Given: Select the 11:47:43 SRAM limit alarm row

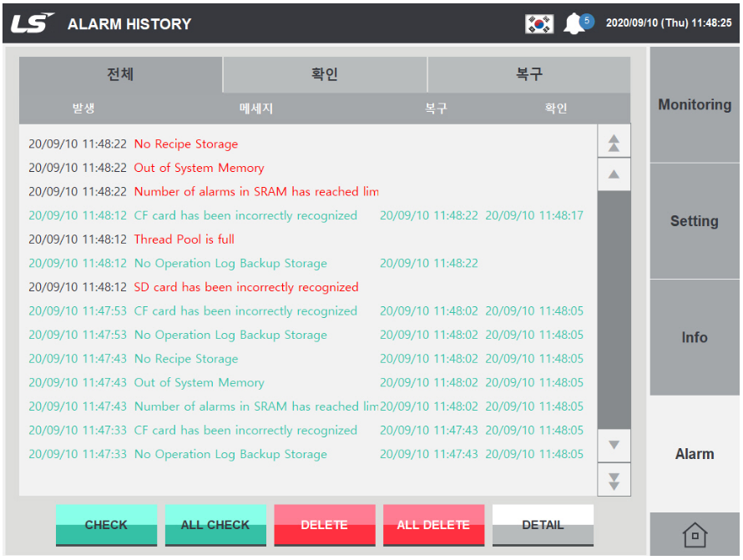Looking at the screenshot, I should click(308, 406).
